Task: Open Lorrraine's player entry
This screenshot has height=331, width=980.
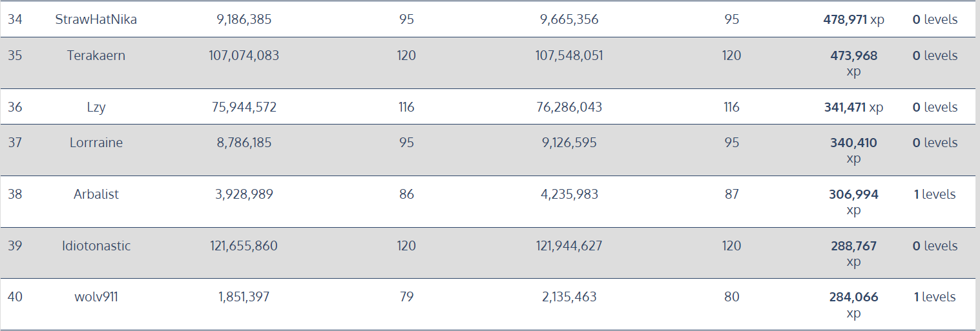Action: 96,143
